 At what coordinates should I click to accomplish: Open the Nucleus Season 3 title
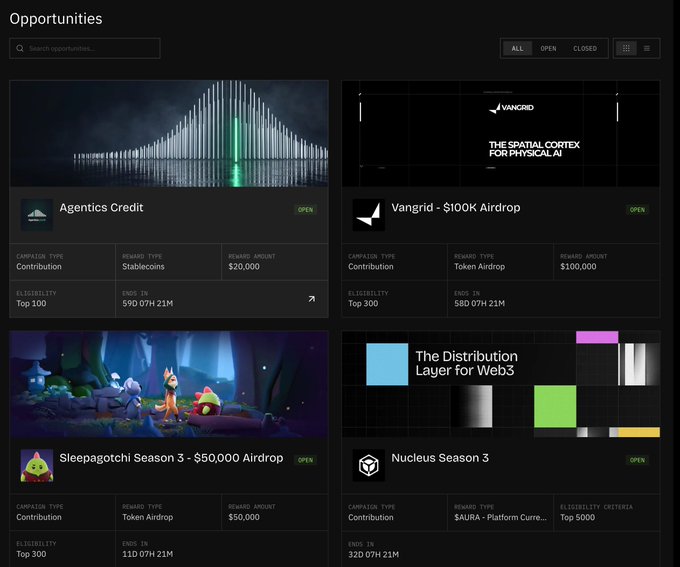pyautogui.click(x=440, y=458)
